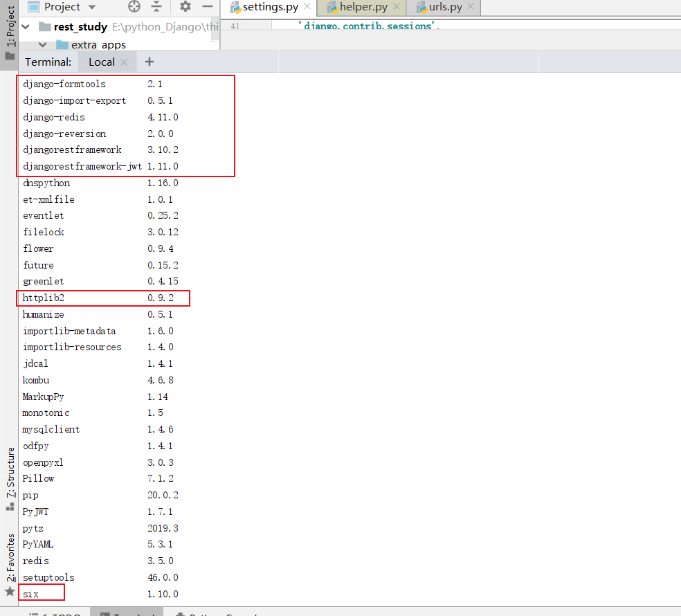Click the locate/scroll-from-source target icon
The image size is (681, 616).
coord(134,6)
